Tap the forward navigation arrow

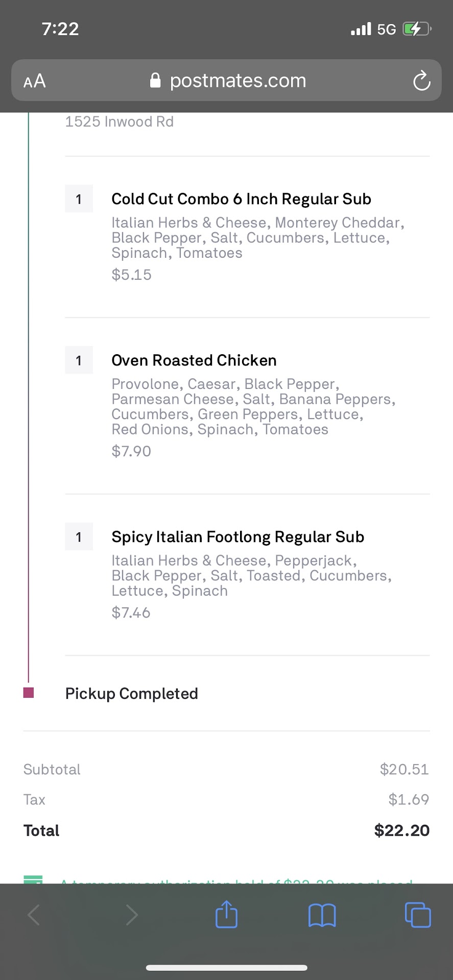131,915
